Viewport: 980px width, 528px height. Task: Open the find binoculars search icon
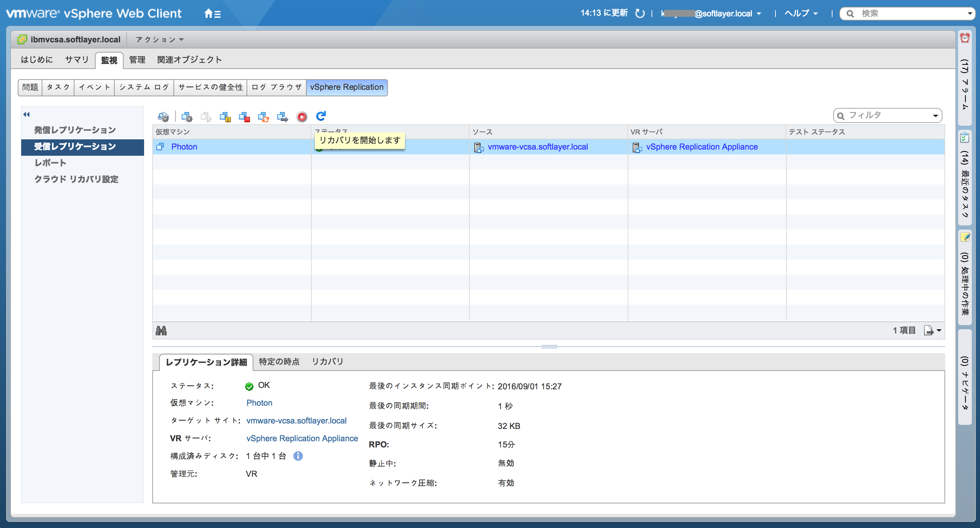pyautogui.click(x=161, y=330)
